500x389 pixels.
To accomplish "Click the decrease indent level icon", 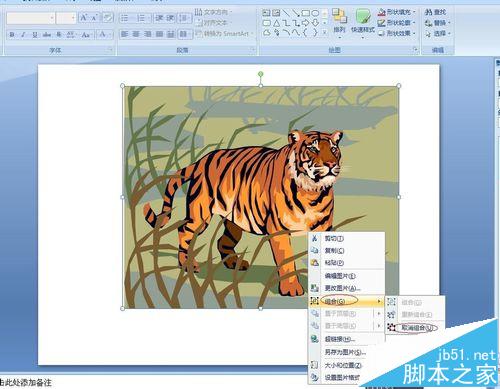I will point(159,18).
